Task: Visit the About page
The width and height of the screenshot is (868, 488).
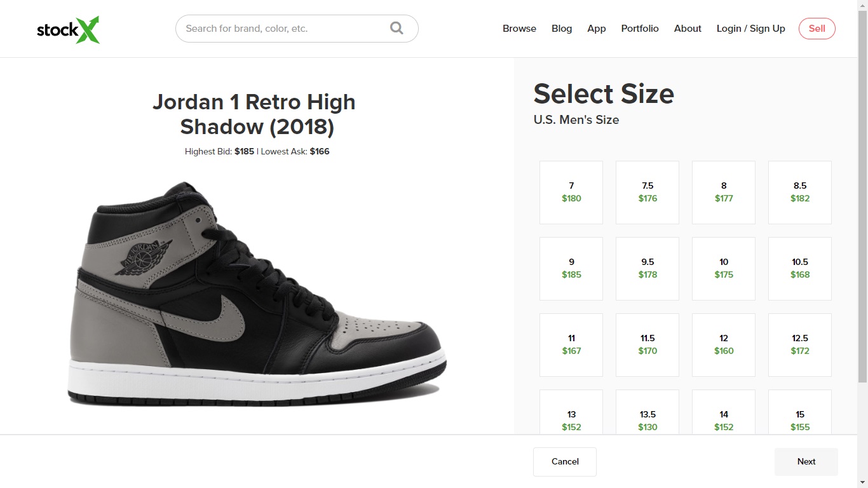Action: 688,29
